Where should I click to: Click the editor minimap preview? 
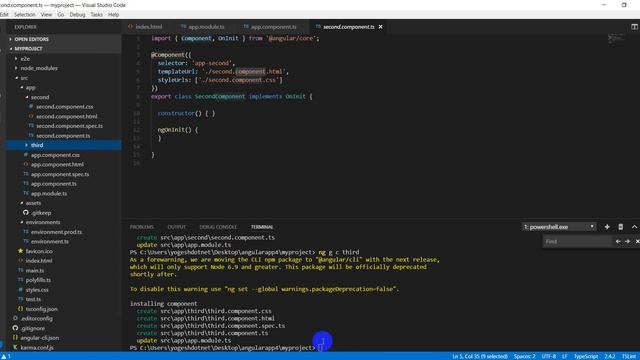pyautogui.click(x=616, y=39)
